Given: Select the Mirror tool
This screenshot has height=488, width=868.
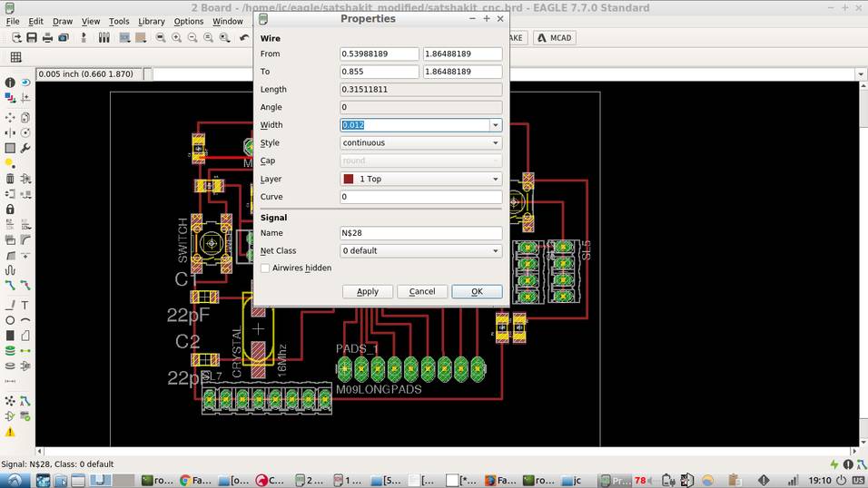Looking at the screenshot, I should pos(10,132).
